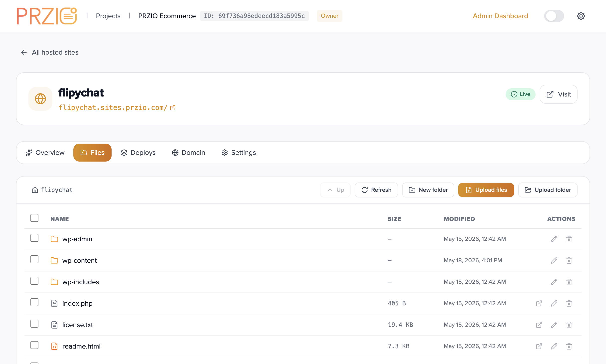Edit license.txt using pencil icon
The height and width of the screenshot is (364, 606).
coord(554,325)
